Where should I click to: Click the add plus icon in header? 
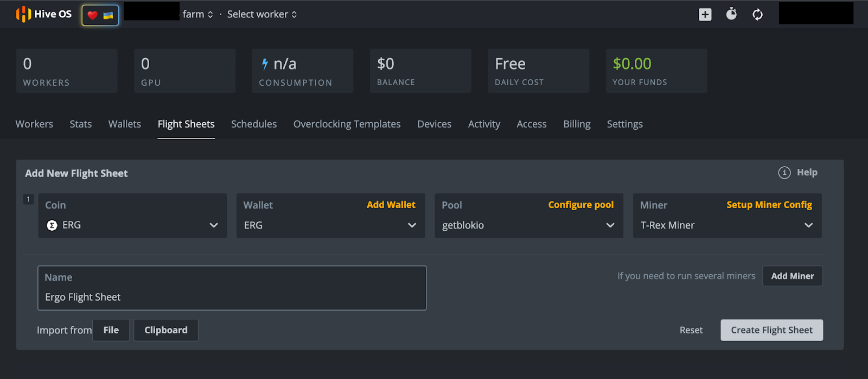point(705,15)
